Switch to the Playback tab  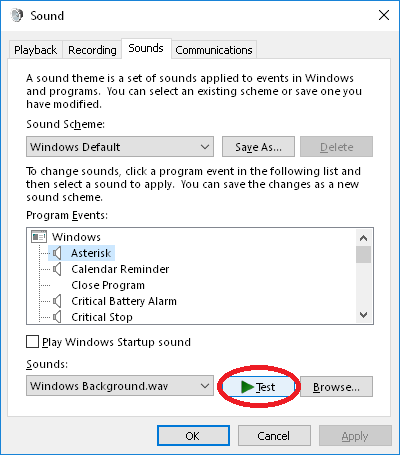(x=35, y=50)
